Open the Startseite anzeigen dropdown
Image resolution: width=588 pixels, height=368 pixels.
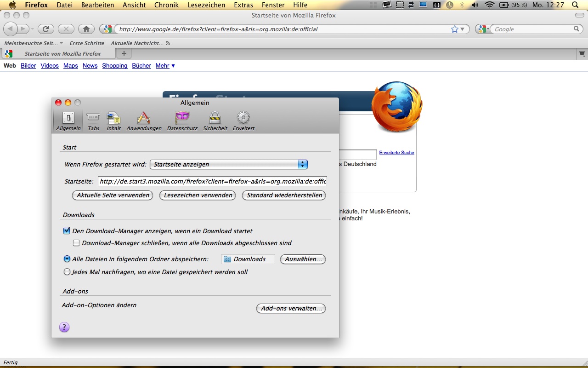coord(229,164)
